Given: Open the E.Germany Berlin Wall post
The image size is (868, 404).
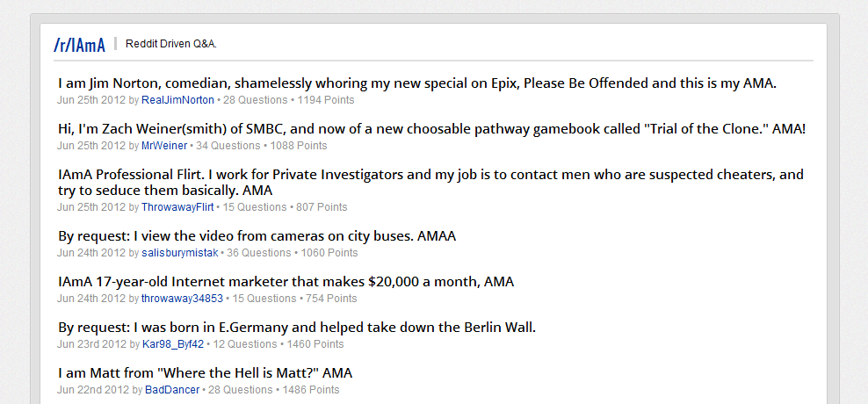Looking at the screenshot, I should [x=297, y=328].
